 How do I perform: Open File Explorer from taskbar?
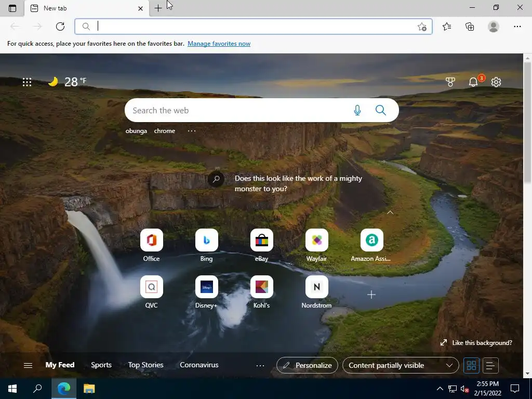89,389
